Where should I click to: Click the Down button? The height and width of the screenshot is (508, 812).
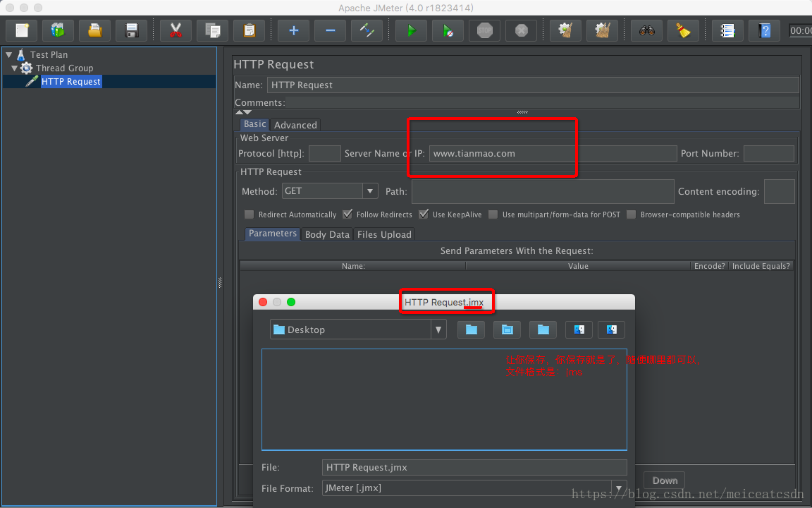665,480
